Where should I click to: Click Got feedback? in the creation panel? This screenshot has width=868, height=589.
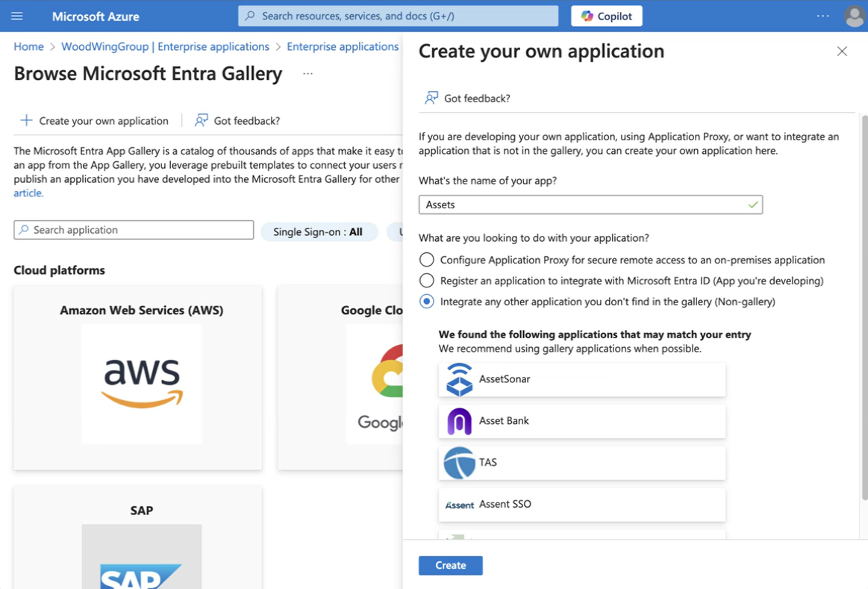pos(466,99)
